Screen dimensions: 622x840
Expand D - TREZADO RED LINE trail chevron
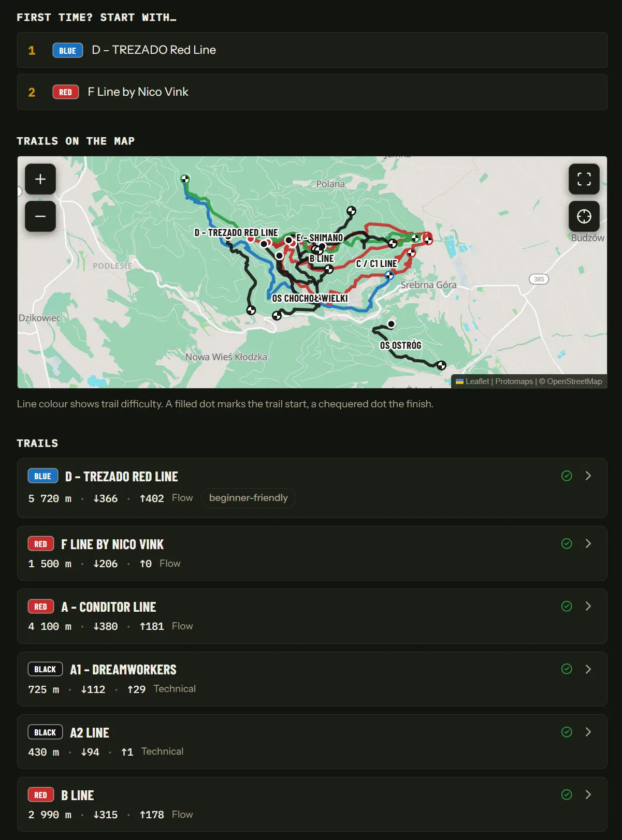point(588,476)
